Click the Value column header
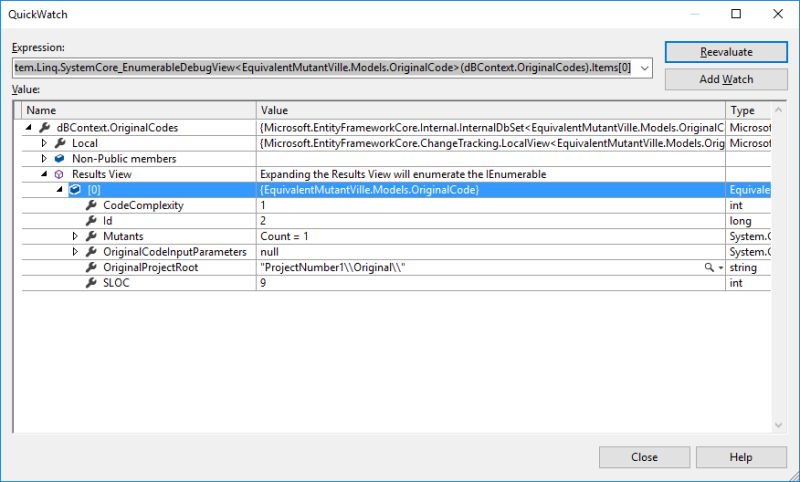The height and width of the screenshot is (482, 800). pyautogui.click(x=491, y=110)
